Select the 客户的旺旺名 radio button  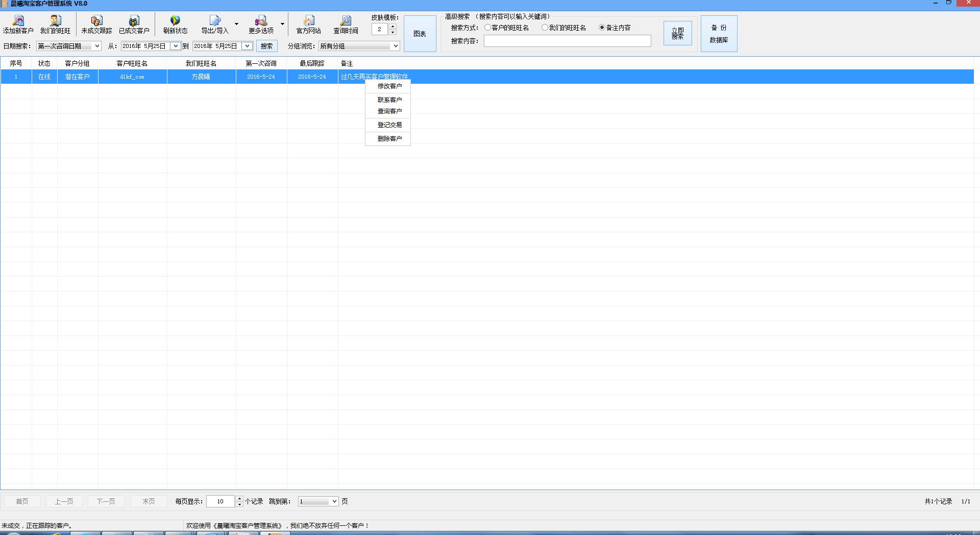point(488,28)
